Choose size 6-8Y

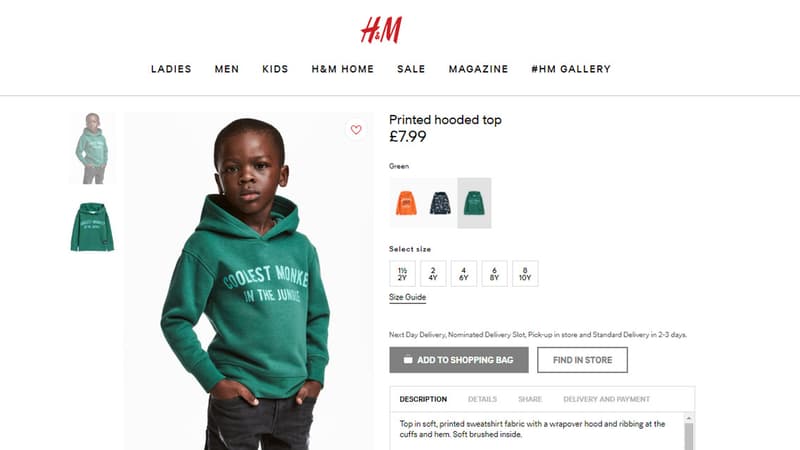coord(494,274)
